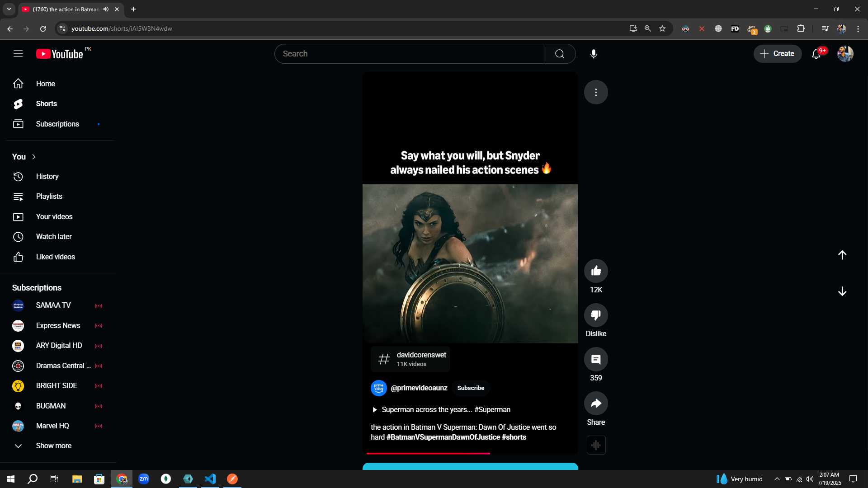Go back with browser back arrow
This screenshot has height=488, width=868.
click(x=10, y=28)
